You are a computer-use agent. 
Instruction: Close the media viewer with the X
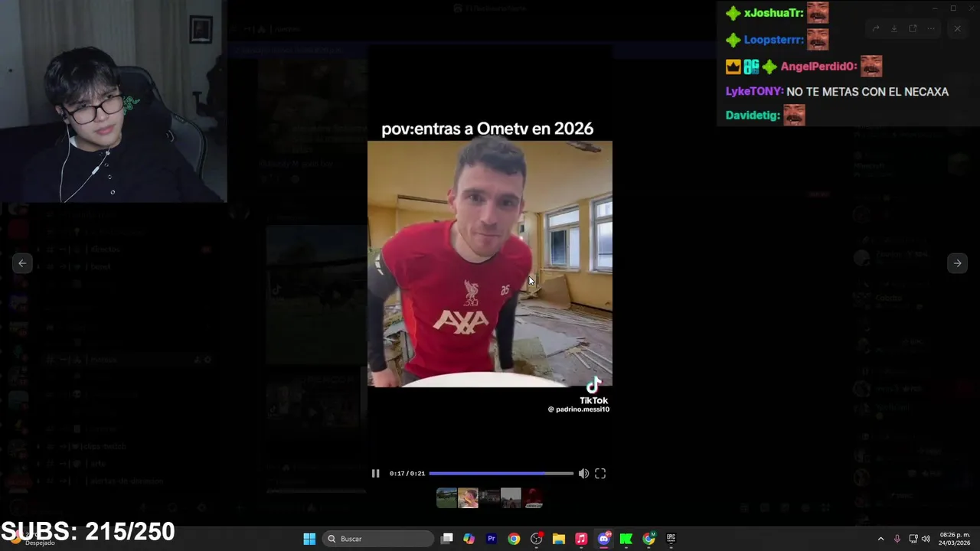(x=957, y=29)
